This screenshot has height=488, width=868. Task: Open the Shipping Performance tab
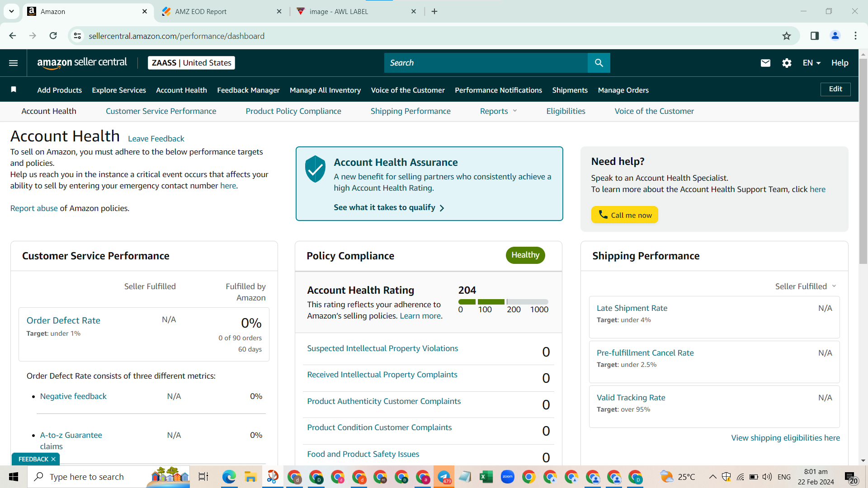(x=410, y=111)
